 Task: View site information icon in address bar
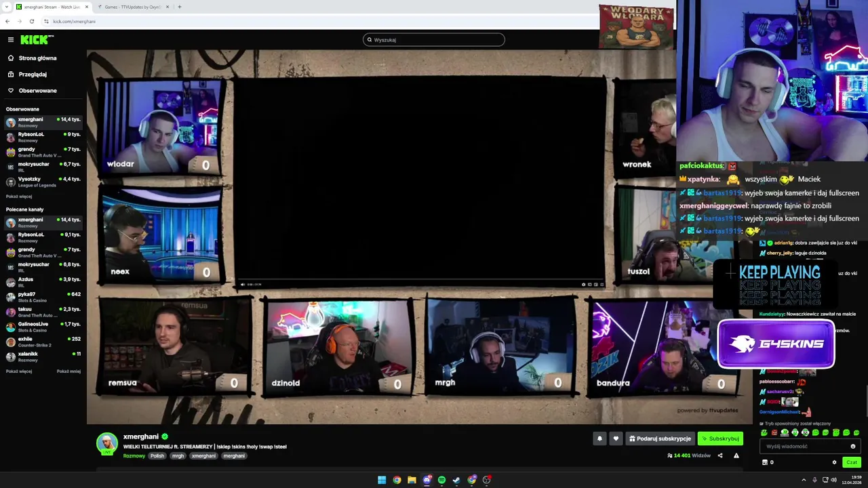46,21
